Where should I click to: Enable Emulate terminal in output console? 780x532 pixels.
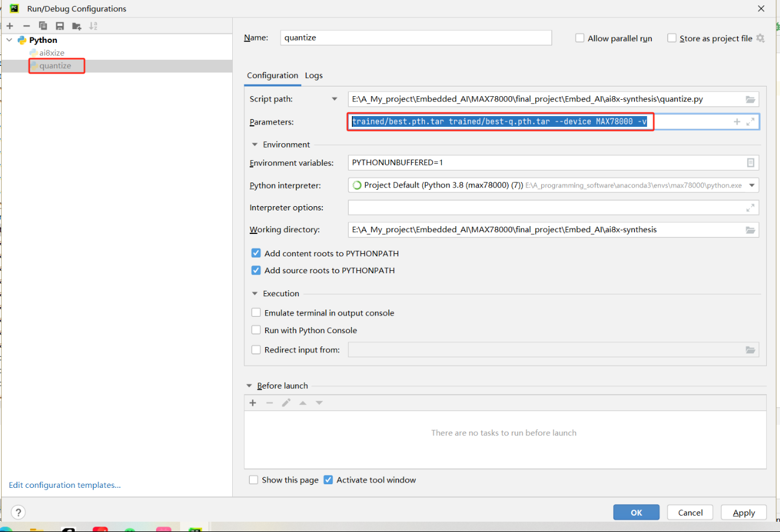256,313
